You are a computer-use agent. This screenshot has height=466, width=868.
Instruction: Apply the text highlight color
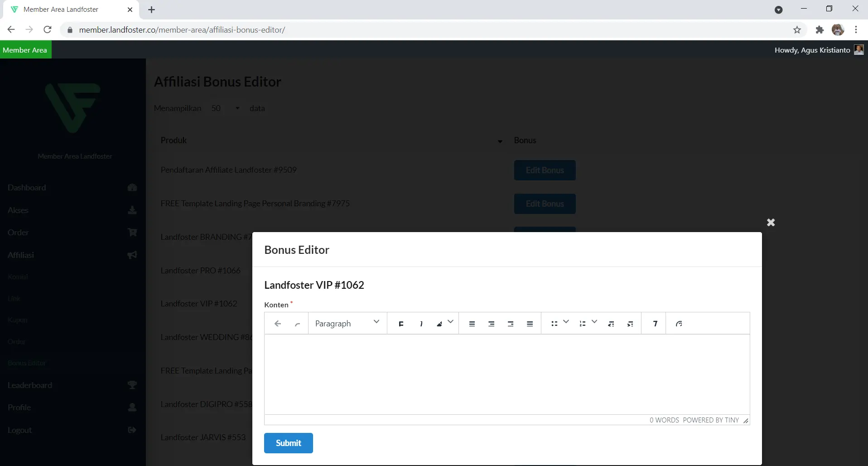439,324
